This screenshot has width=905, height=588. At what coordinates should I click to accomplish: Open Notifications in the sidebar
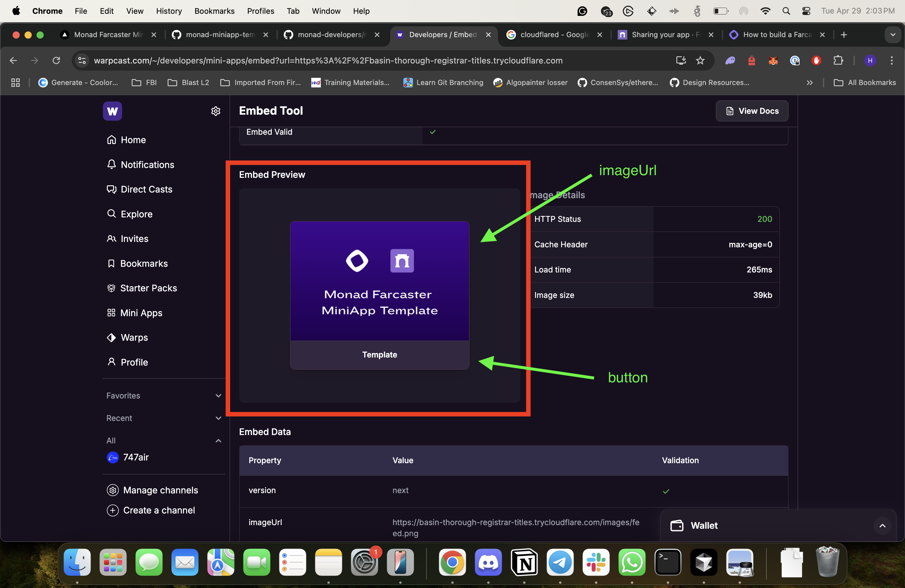[x=148, y=164]
